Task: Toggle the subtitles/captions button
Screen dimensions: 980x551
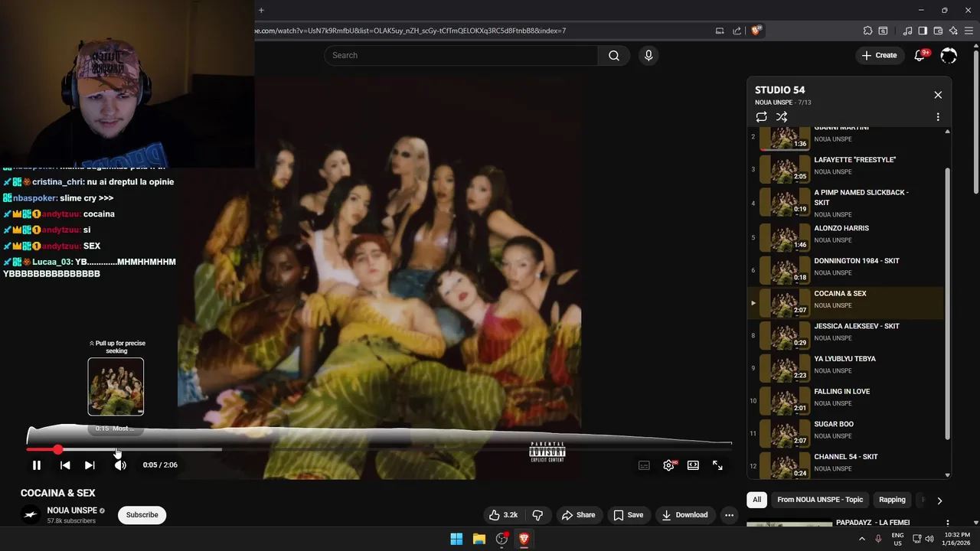Action: point(644,465)
